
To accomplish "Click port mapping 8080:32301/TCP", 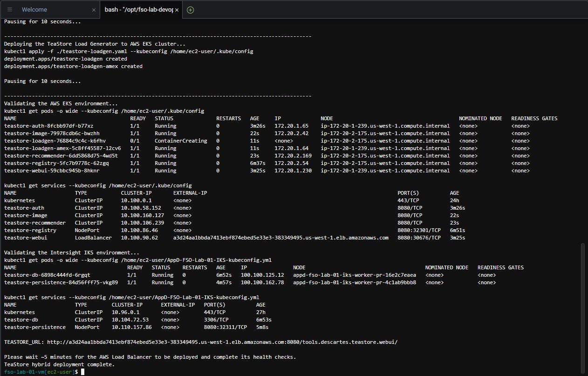I will (x=419, y=230).
